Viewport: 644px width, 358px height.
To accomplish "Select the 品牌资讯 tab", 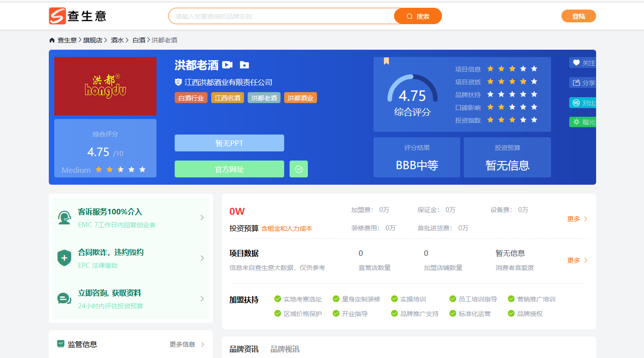I will pos(244,349).
